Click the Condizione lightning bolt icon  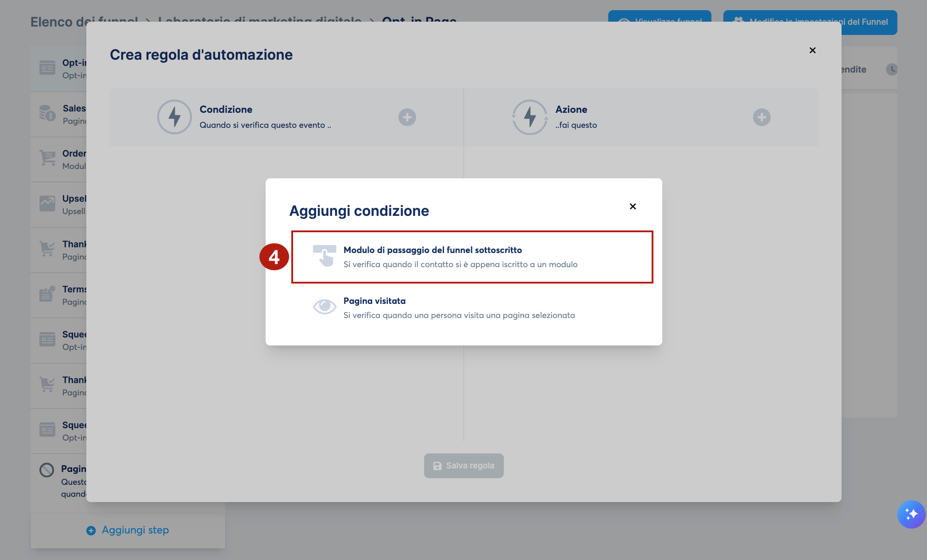pos(174,117)
